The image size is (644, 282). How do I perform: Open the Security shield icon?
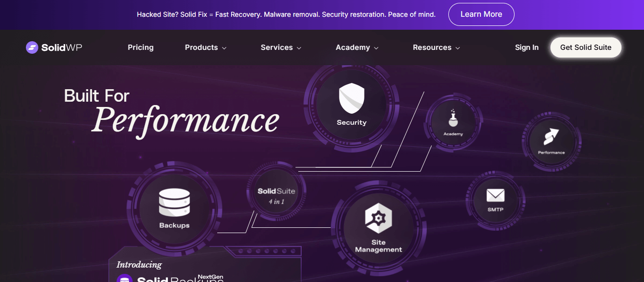351,98
